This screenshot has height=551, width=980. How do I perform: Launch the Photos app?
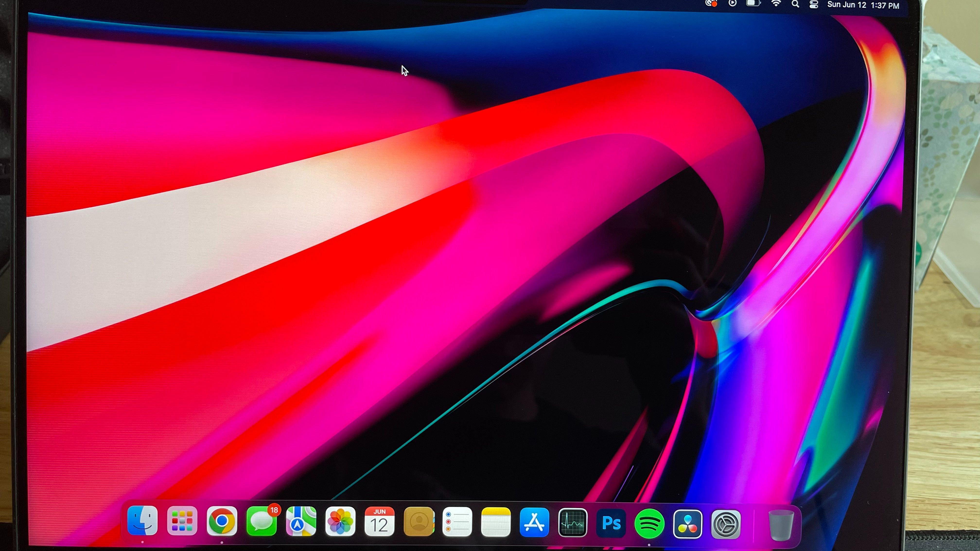click(341, 522)
